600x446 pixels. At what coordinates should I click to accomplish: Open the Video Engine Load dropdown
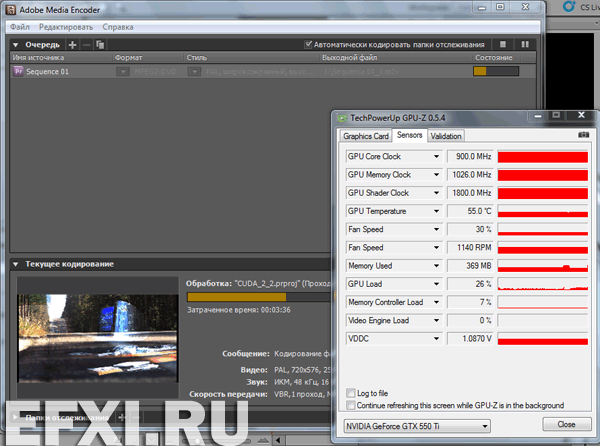(436, 321)
